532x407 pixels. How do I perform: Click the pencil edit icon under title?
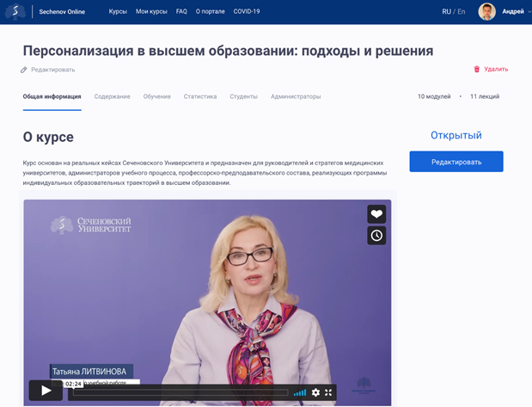coord(24,70)
